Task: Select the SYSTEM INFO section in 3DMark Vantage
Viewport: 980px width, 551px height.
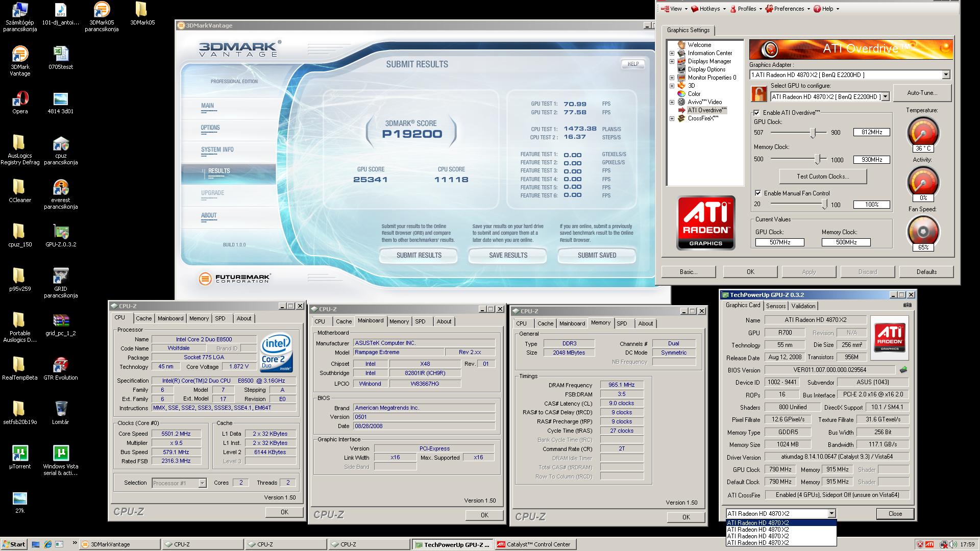Action: [217, 150]
